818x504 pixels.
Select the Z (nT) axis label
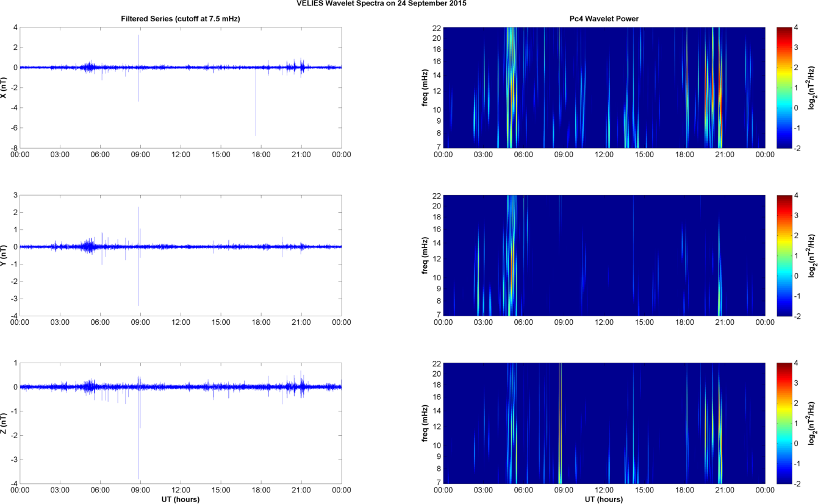click(5, 423)
